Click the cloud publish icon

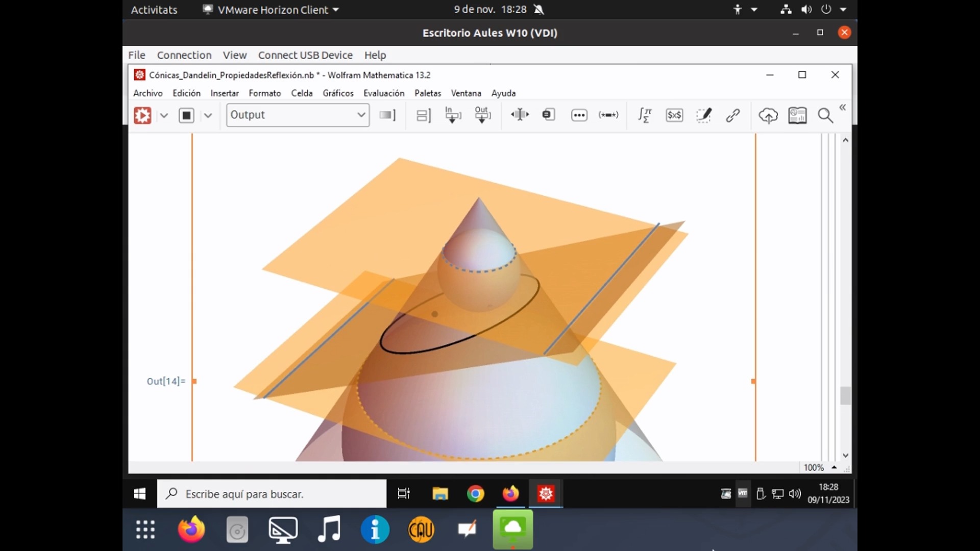[768, 116]
